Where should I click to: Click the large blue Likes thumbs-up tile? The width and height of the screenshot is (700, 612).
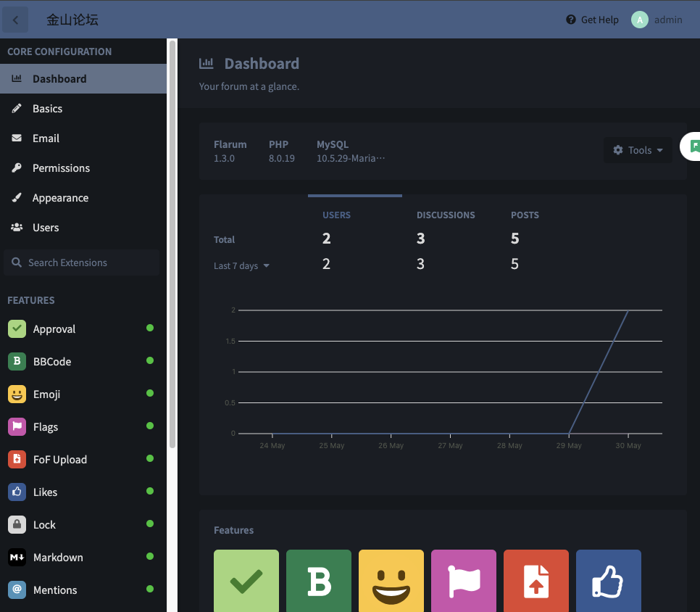(x=609, y=581)
